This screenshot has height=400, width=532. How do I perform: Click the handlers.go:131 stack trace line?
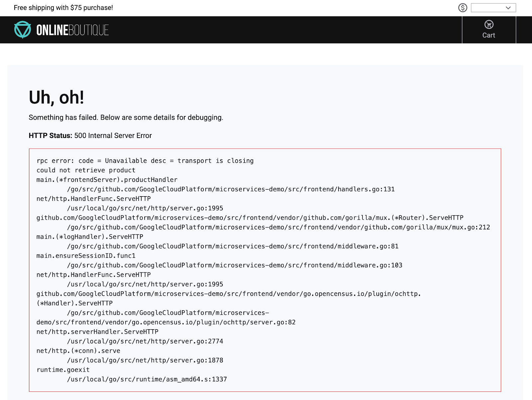pyautogui.click(x=231, y=189)
